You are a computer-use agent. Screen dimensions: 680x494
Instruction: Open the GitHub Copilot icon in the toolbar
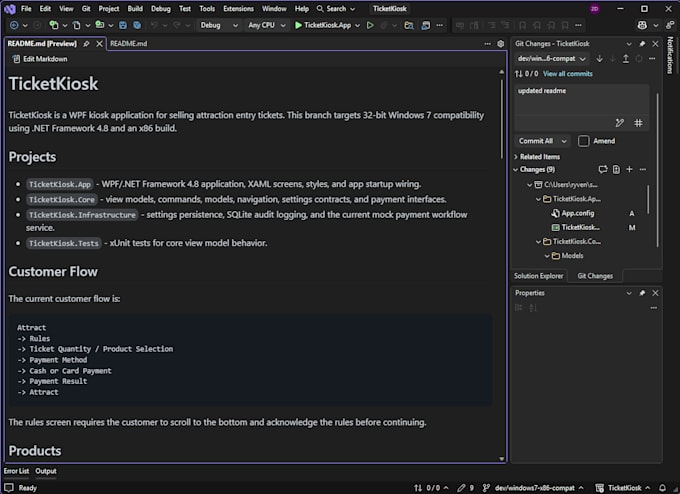(642, 25)
